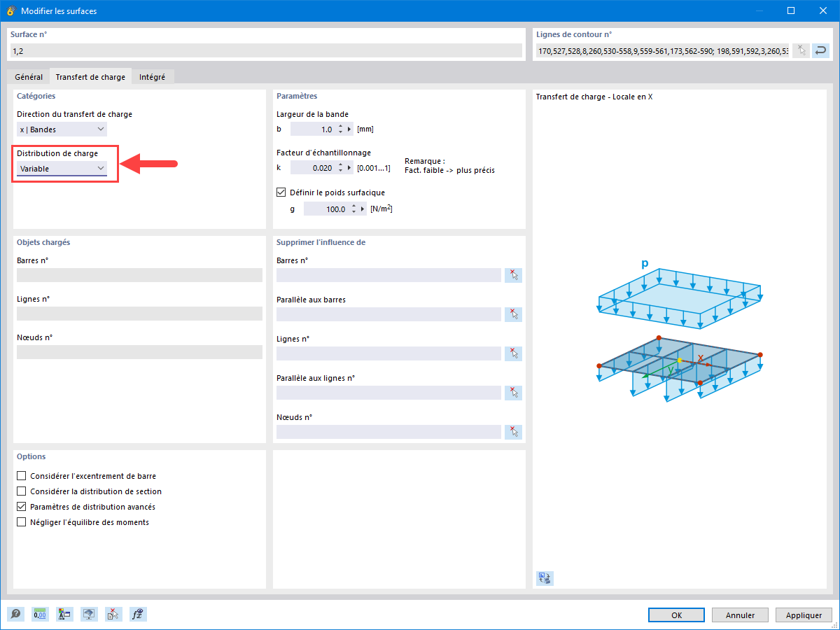This screenshot has height=630, width=840.
Task: Decrease Largeur de la bande value b
Action: (x=340, y=132)
